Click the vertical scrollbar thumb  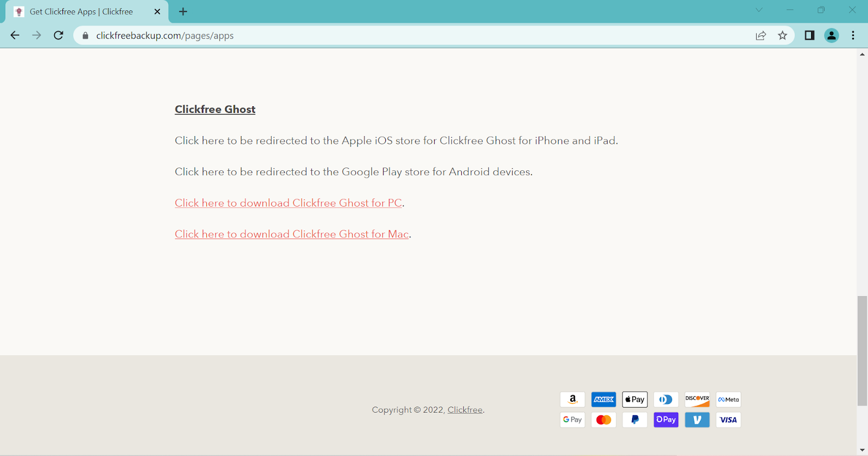862,351
